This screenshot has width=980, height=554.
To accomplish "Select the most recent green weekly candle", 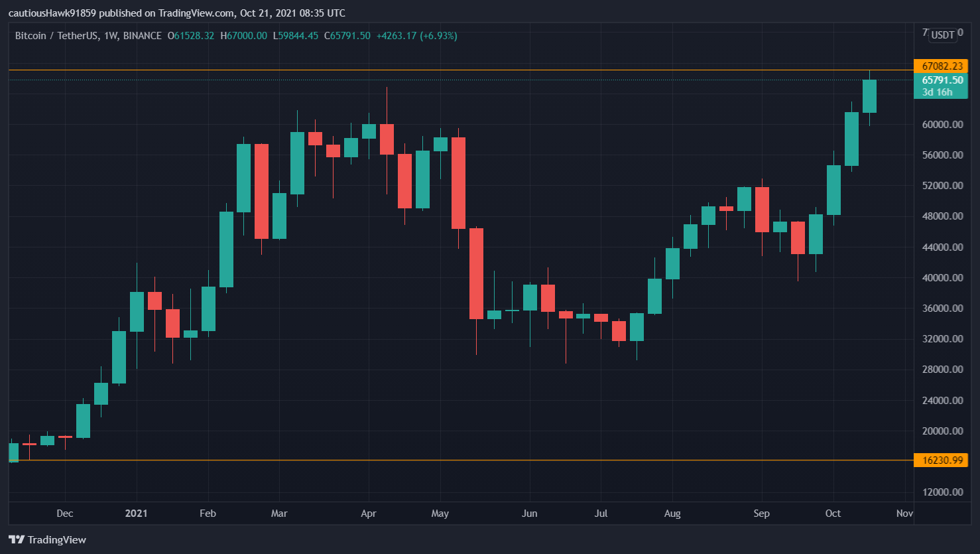I will [x=869, y=96].
